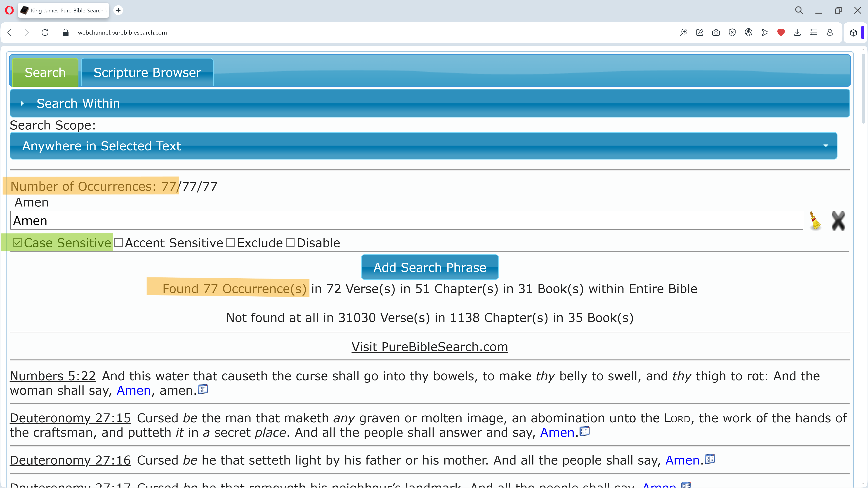Expand the Search Within section
Image resolution: width=868 pixels, height=488 pixels.
[78, 103]
